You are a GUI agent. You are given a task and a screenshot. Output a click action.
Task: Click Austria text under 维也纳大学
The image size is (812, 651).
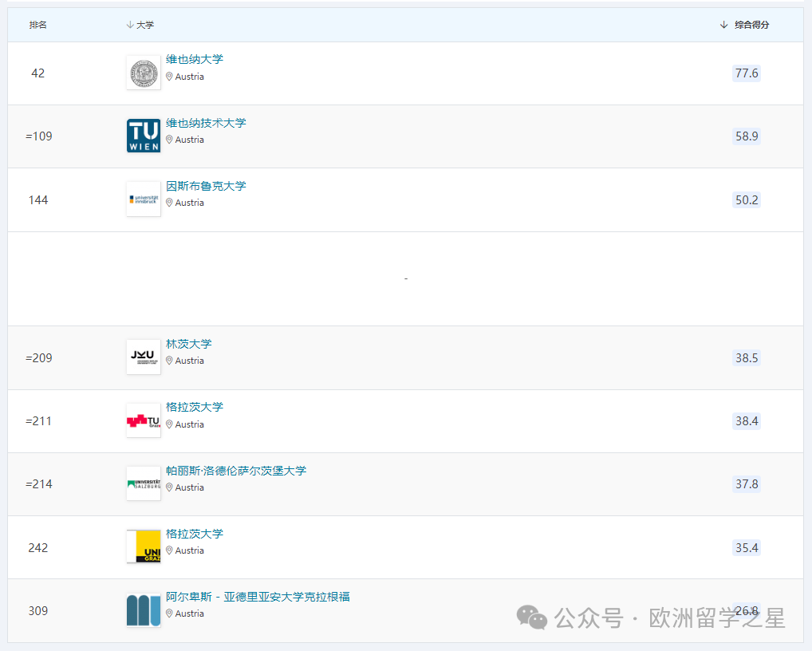(190, 77)
